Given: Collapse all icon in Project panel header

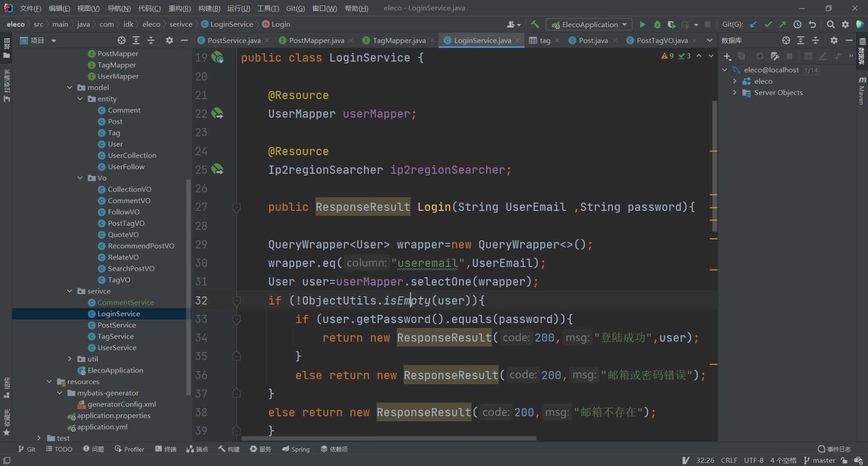Looking at the screenshot, I should 151,40.
